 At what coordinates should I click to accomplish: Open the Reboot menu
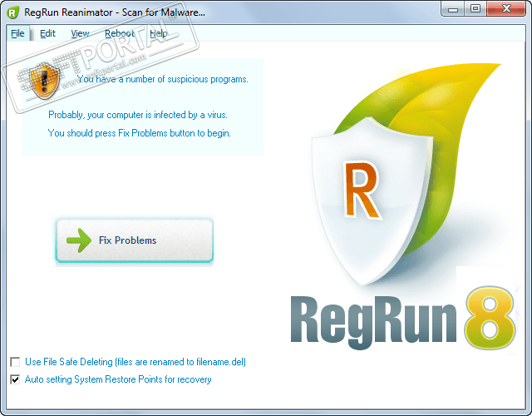[x=120, y=33]
